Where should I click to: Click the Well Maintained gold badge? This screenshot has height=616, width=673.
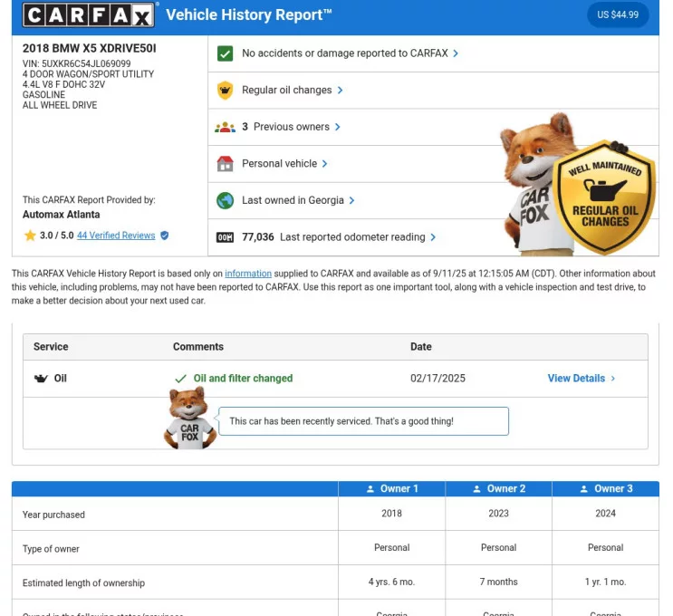pyautogui.click(x=604, y=197)
